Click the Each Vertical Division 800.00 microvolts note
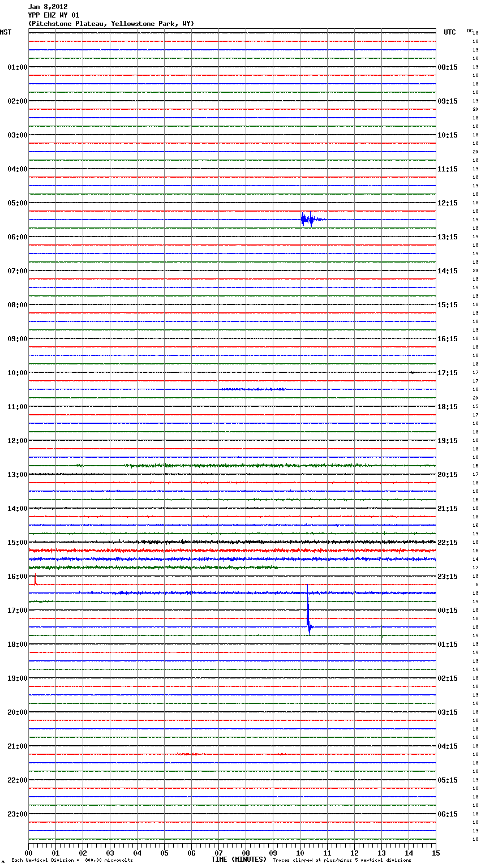481x868 pixels. click(72, 861)
